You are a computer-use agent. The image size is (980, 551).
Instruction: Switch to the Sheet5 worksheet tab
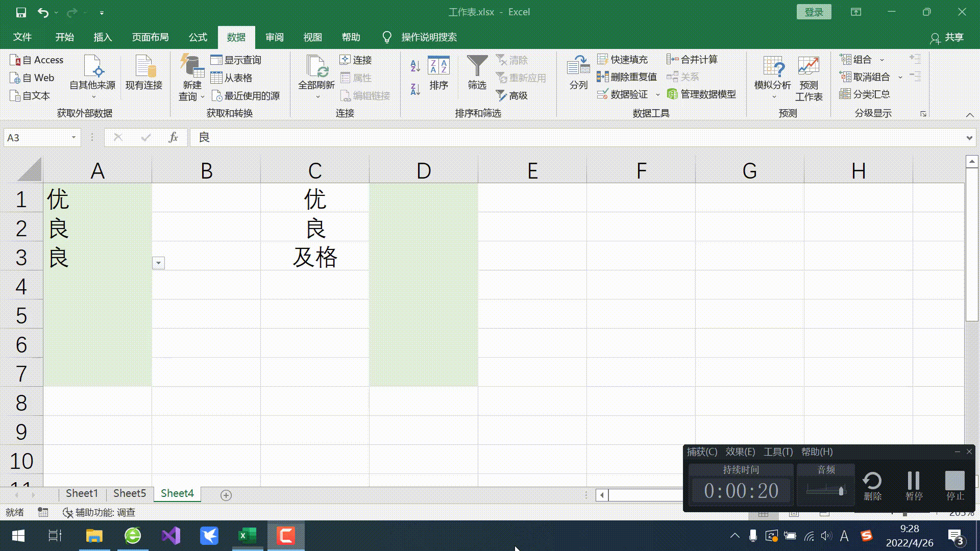click(129, 493)
